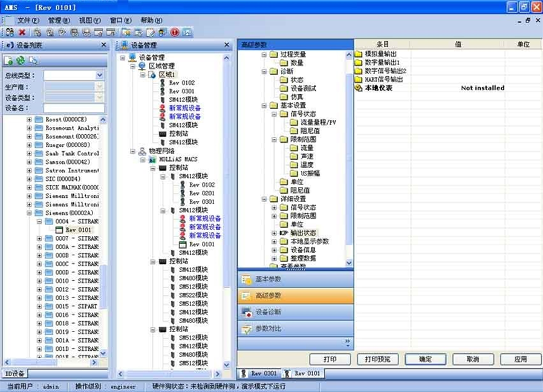Click the 参数对比 panel icon
This screenshot has height=392, width=543.
247,328
